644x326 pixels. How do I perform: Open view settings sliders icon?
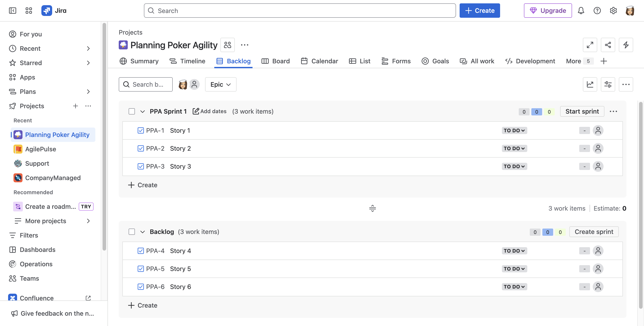click(608, 84)
